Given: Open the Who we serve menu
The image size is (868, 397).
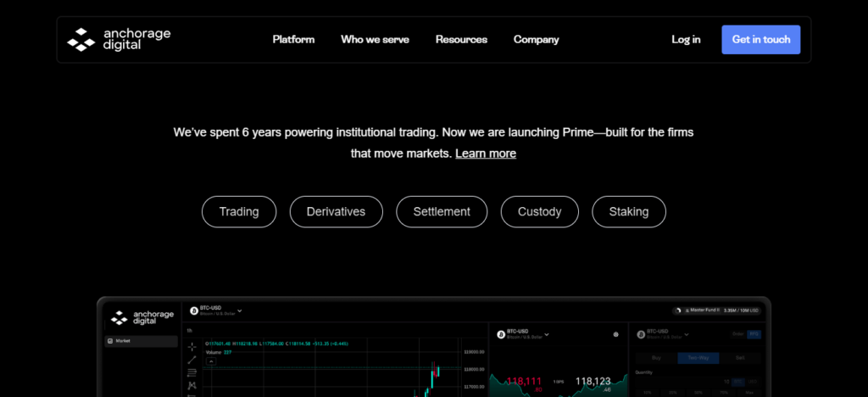Looking at the screenshot, I should tap(375, 39).
